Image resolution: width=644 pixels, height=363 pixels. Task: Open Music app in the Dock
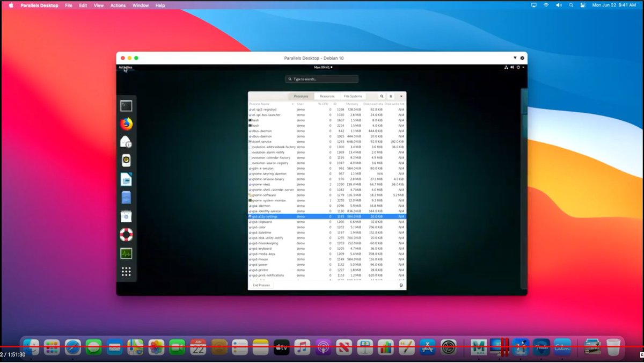coord(303,347)
